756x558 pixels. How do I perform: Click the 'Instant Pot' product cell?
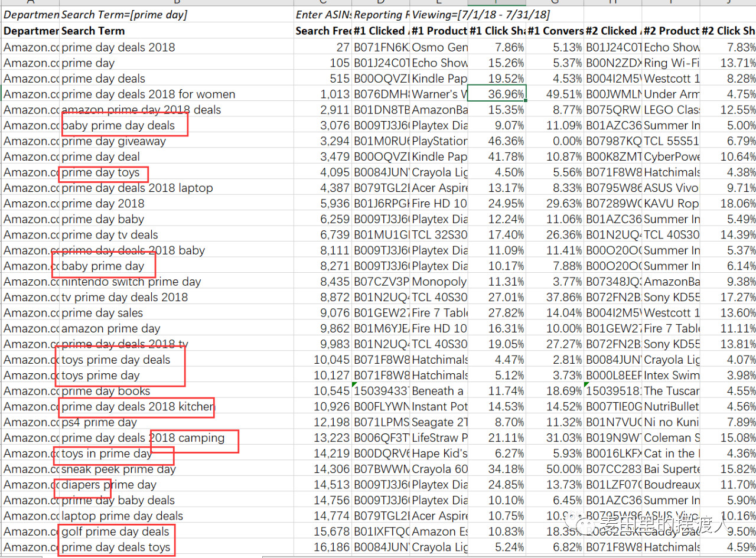pos(439,406)
